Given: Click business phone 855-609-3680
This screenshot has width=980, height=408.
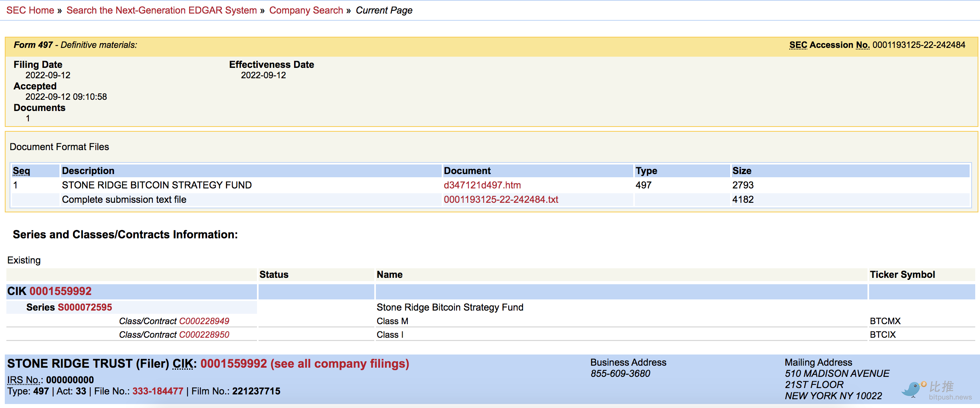Looking at the screenshot, I should tap(620, 374).
